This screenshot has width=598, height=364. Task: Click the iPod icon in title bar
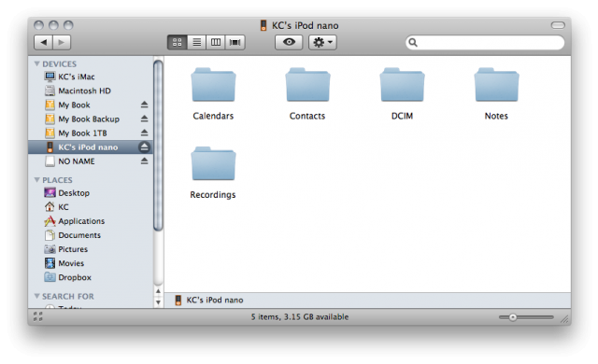(x=263, y=25)
